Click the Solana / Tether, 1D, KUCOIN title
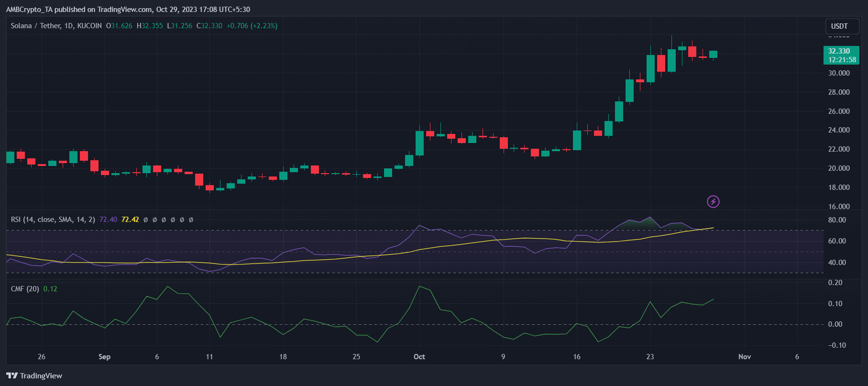The width and height of the screenshot is (868, 386). point(56,26)
